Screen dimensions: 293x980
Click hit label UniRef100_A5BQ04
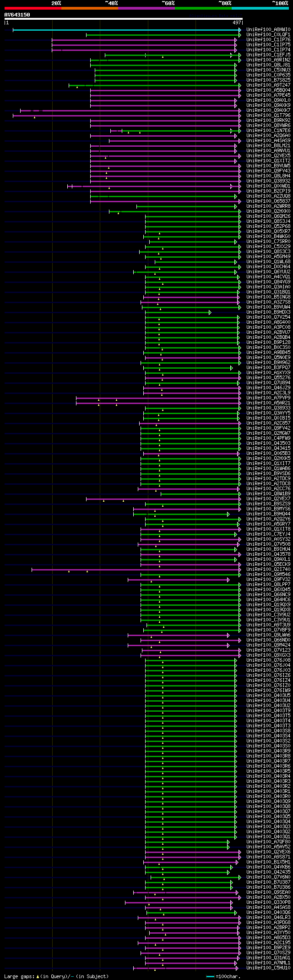[x=268, y=90]
